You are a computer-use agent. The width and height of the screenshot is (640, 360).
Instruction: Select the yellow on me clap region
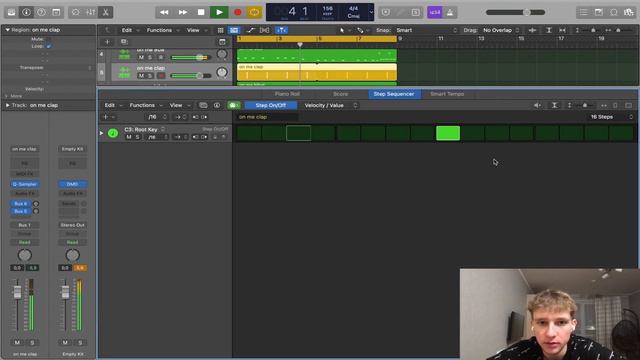pos(317,72)
